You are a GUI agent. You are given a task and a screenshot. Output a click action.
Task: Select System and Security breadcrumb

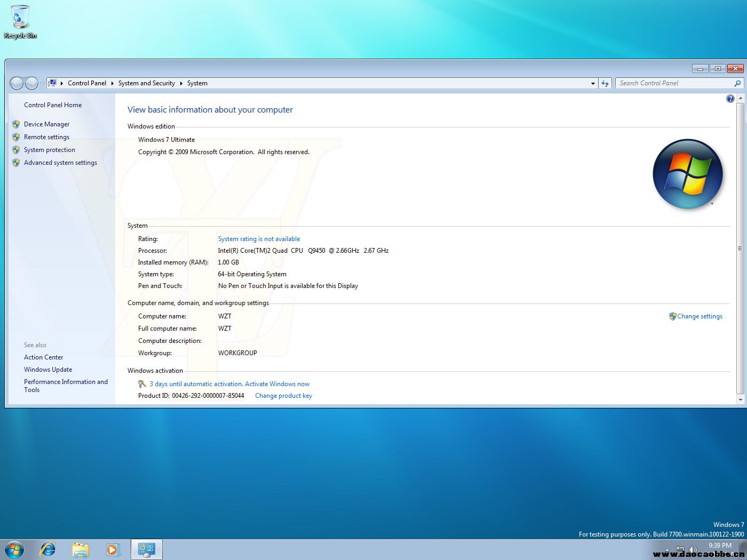click(146, 83)
